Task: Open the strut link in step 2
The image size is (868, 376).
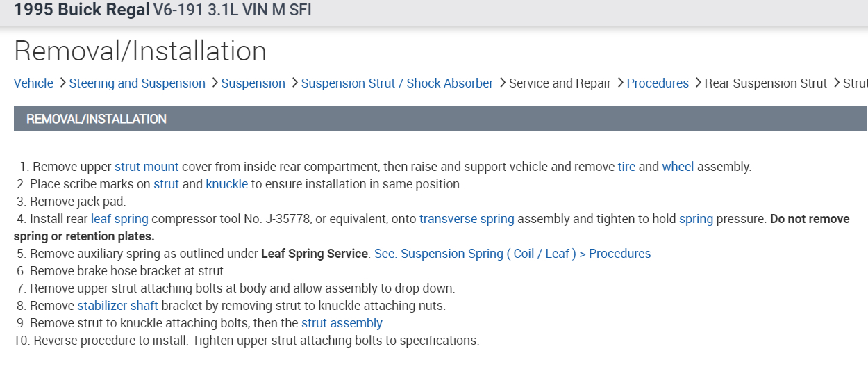Action: pyautogui.click(x=167, y=184)
